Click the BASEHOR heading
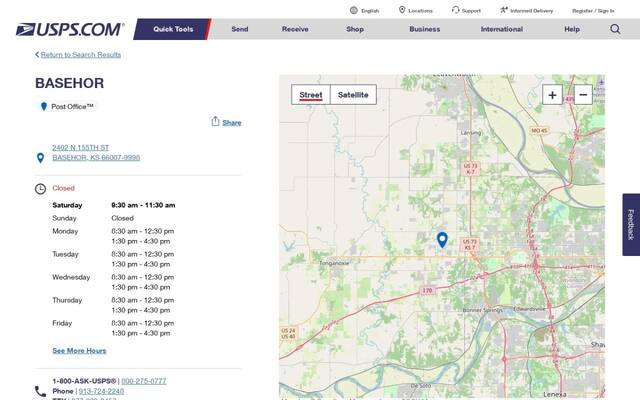640x400 pixels. click(69, 83)
